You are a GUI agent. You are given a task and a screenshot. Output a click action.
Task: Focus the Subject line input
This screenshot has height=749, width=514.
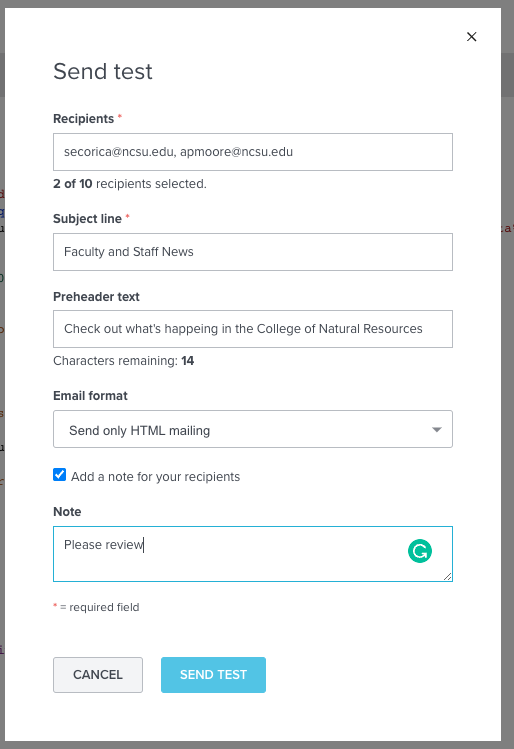pyautogui.click(x=253, y=252)
